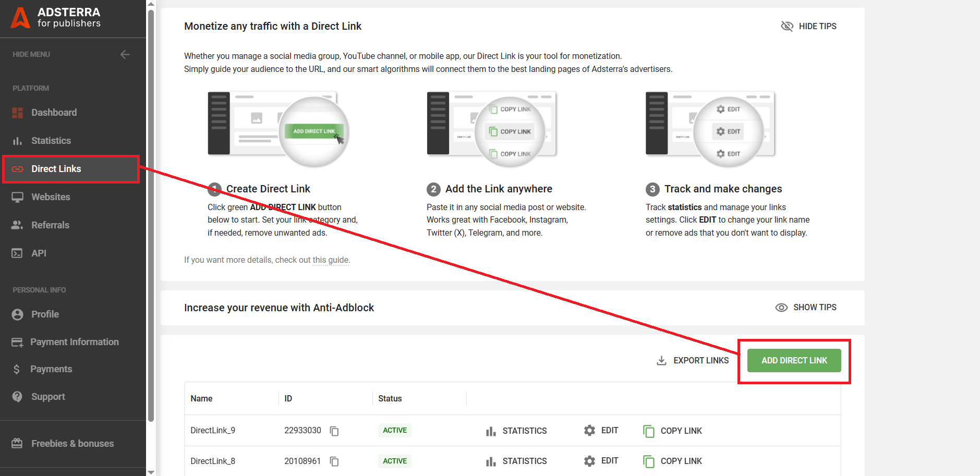Image resolution: width=980 pixels, height=476 pixels.
Task: Click the ID column header
Action: click(288, 399)
